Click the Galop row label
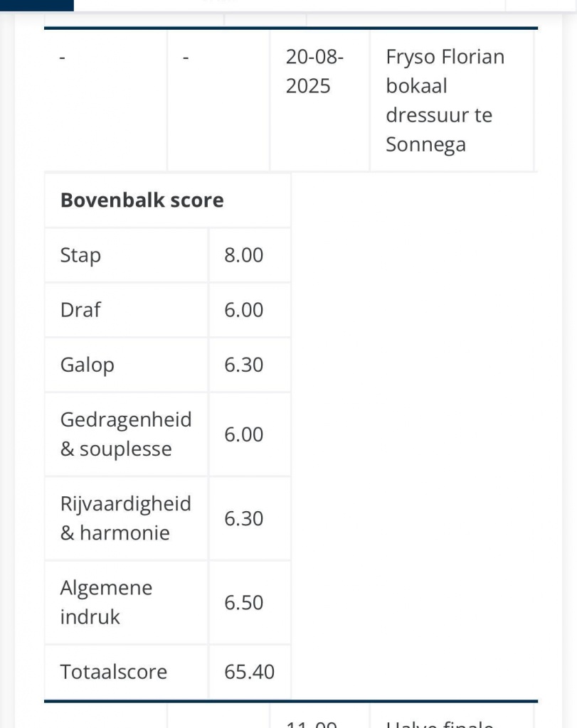The height and width of the screenshot is (728, 577). point(87,365)
